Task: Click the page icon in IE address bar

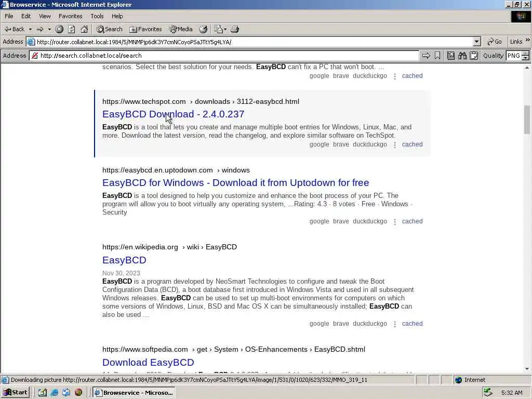Action: click(31, 42)
